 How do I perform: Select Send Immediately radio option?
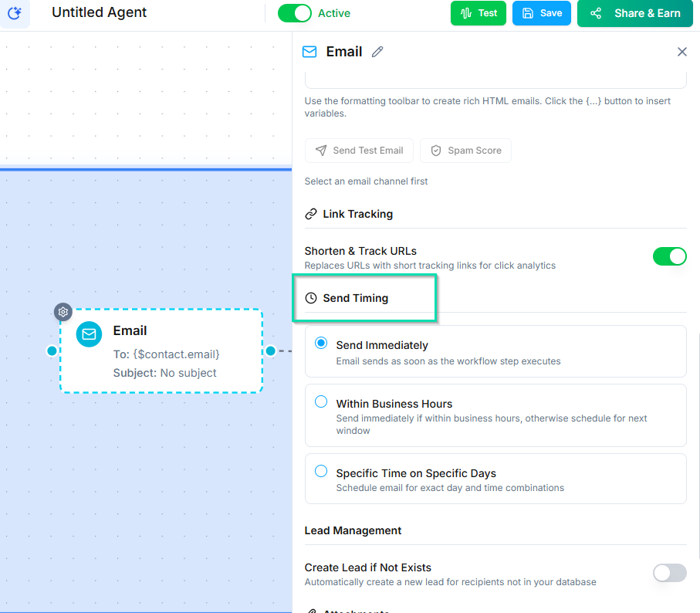[x=321, y=344]
